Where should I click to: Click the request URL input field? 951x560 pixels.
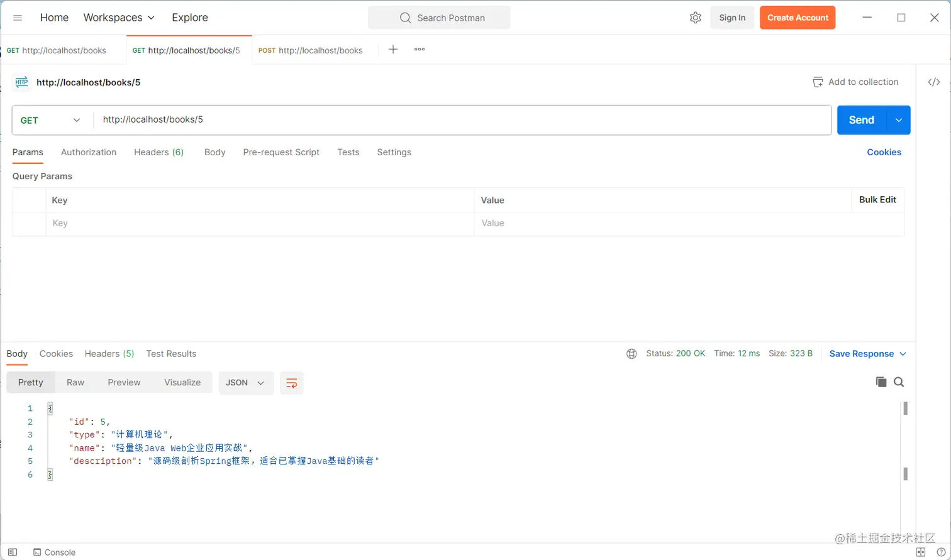click(x=462, y=120)
